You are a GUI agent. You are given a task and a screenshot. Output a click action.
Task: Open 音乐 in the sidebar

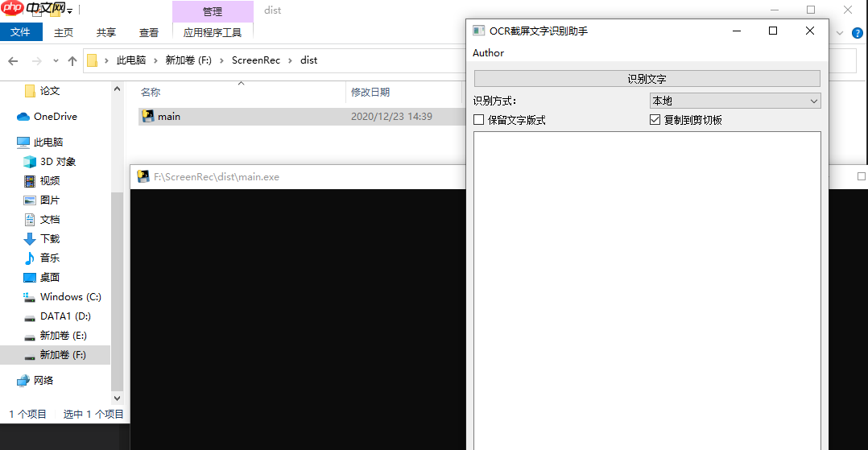click(50, 258)
